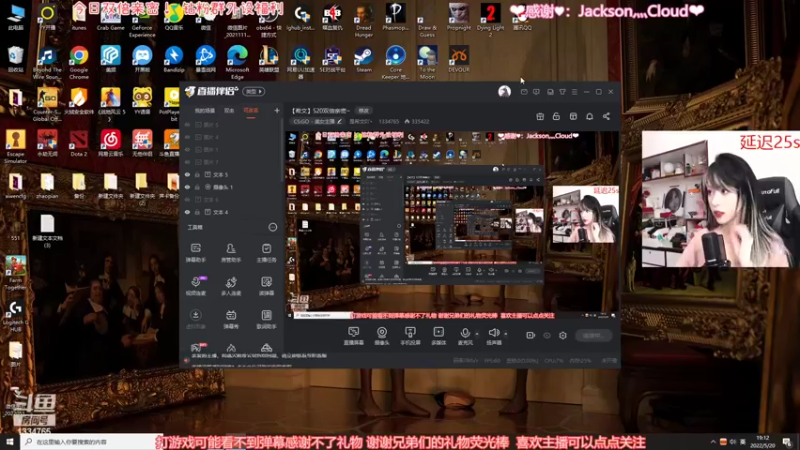800x450 pixels.
Task: Open the hamburger menu in title bar
Action: 574,92
